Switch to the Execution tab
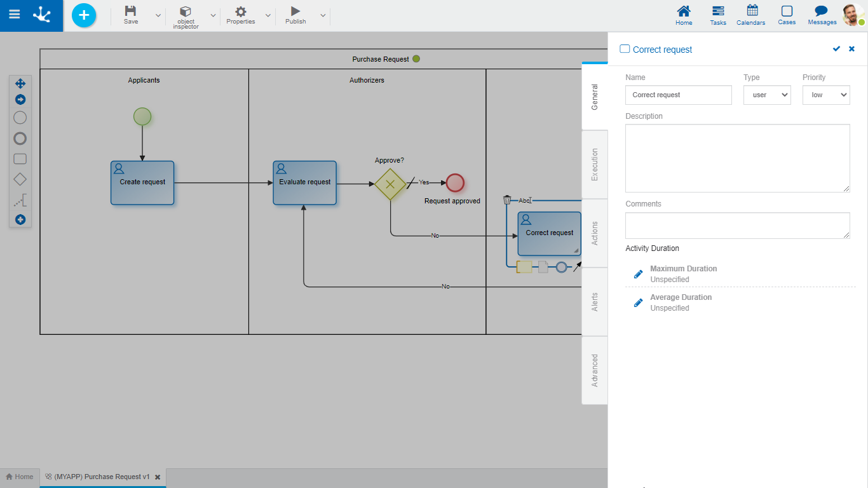This screenshot has width=868, height=488. tap(595, 165)
